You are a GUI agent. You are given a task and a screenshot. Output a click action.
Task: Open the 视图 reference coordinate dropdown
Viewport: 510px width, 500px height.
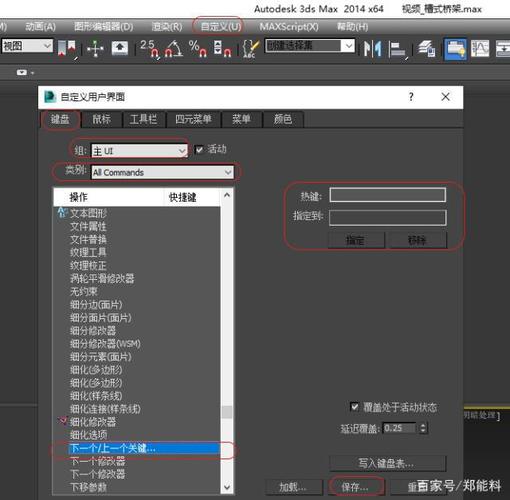coord(27,46)
